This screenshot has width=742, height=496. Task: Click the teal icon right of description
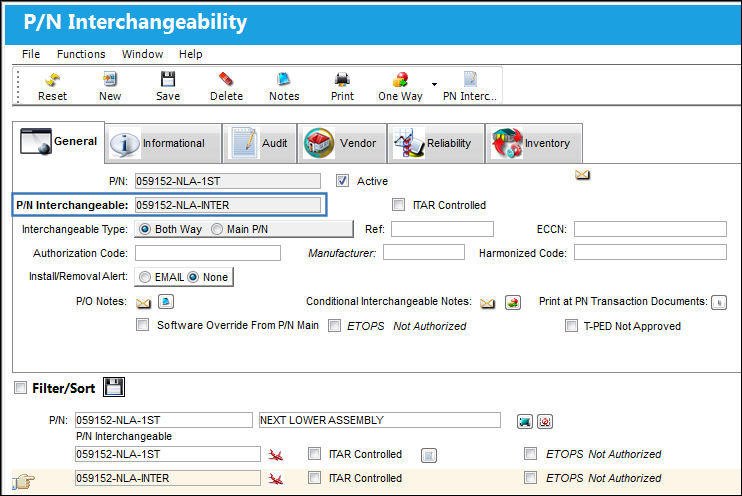click(x=524, y=421)
